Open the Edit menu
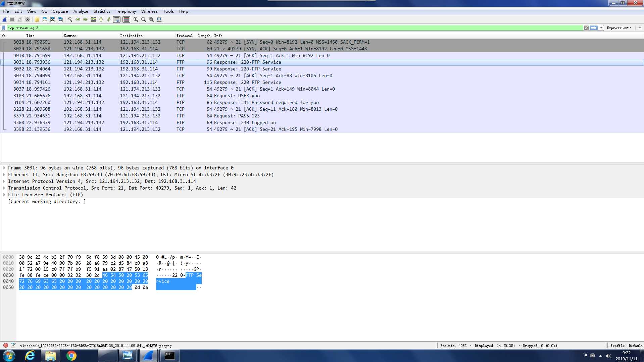The image size is (644, 362). click(x=18, y=11)
